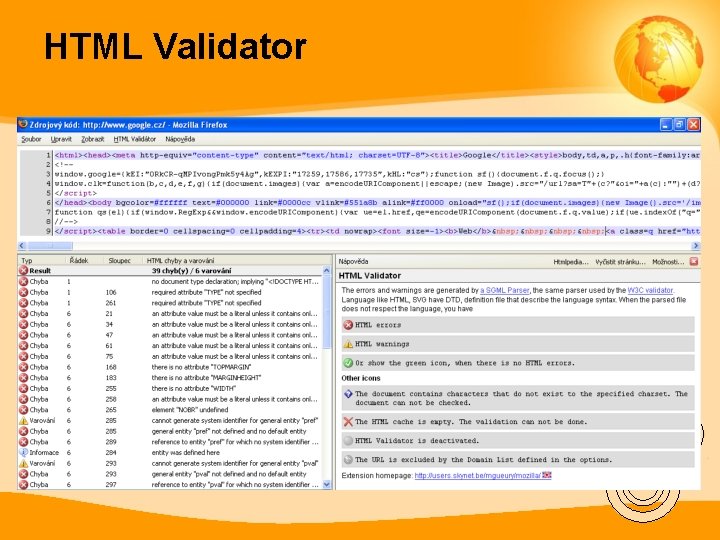Click error list scrollbar up arrow
The height and width of the screenshot is (540, 720).
point(326,270)
